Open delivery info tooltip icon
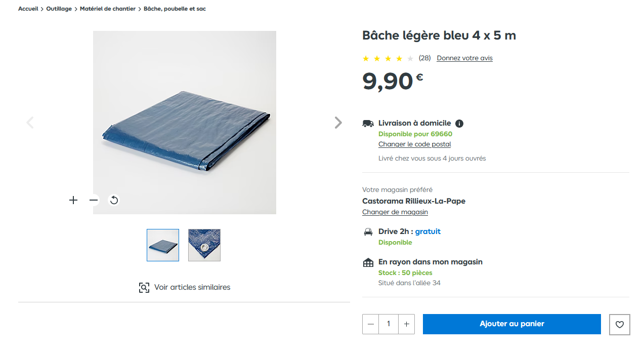644x351 pixels. (459, 123)
